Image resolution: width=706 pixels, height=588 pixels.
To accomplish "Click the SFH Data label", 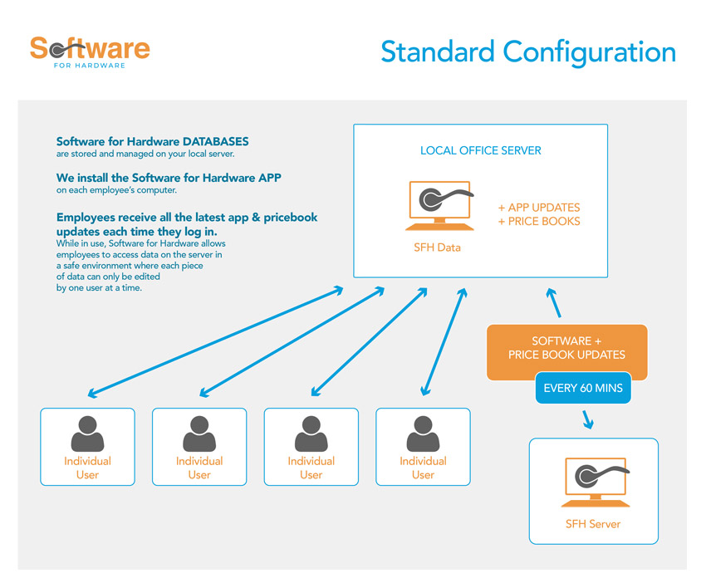I will pyautogui.click(x=437, y=247).
